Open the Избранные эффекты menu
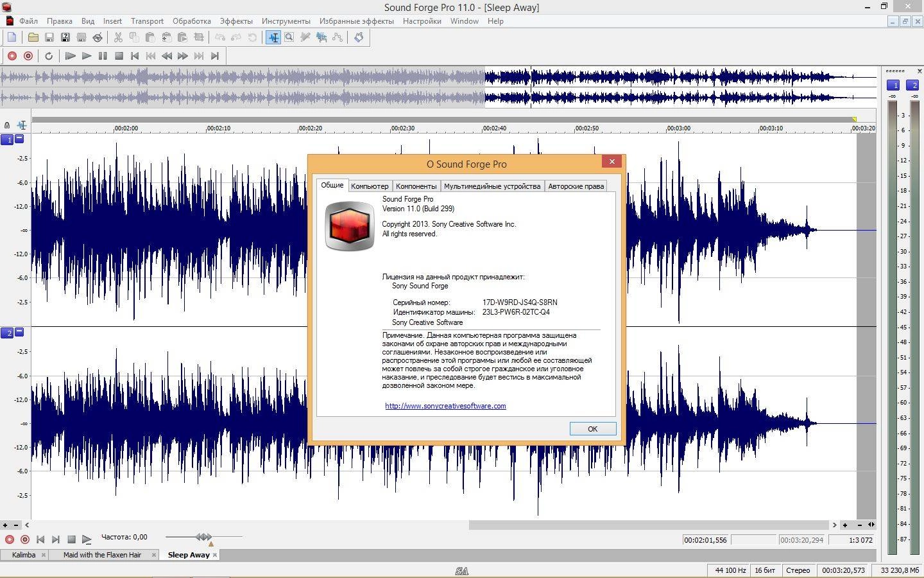 (357, 21)
